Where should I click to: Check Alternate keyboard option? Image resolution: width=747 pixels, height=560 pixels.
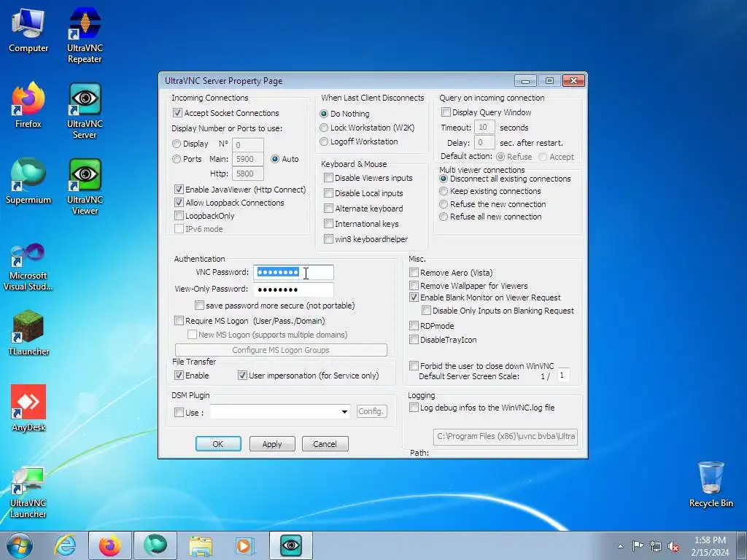pos(328,208)
